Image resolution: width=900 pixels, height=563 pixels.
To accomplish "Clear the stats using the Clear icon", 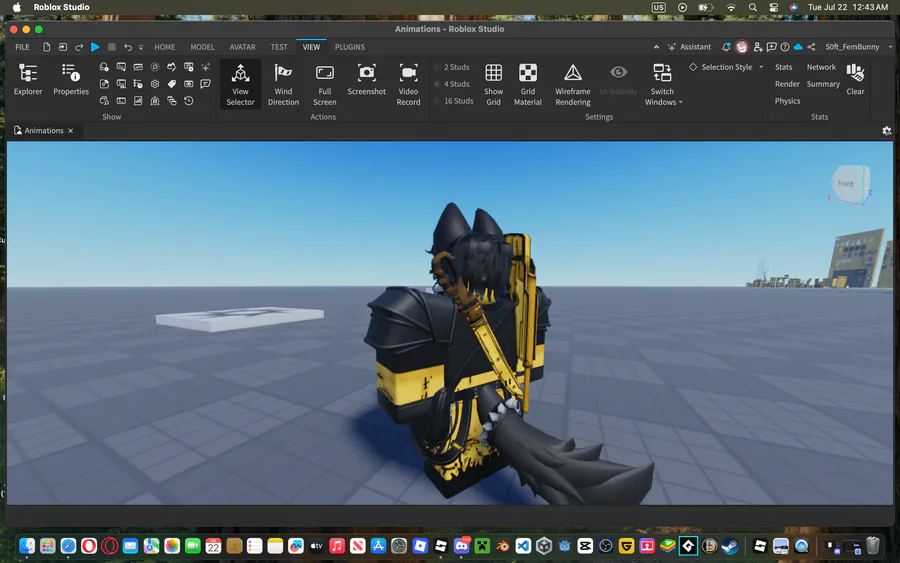I will tap(855, 79).
